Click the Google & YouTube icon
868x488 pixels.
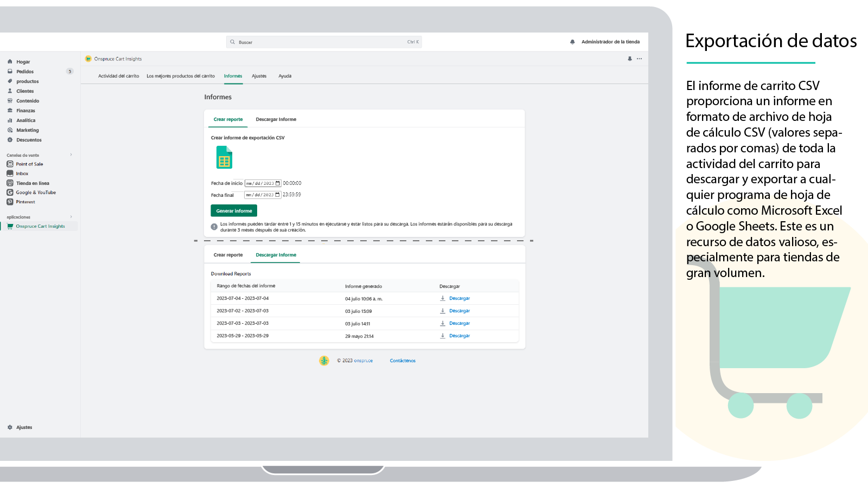coord(10,192)
